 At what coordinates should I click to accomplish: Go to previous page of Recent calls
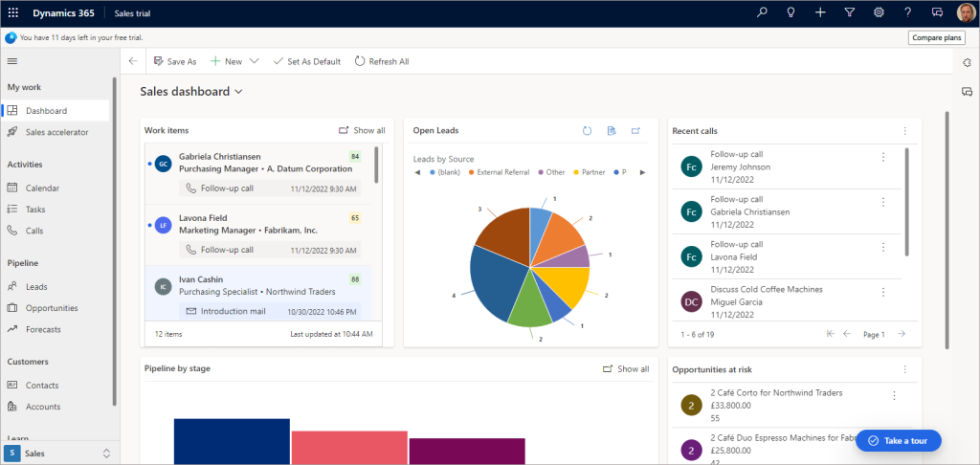pyautogui.click(x=847, y=334)
